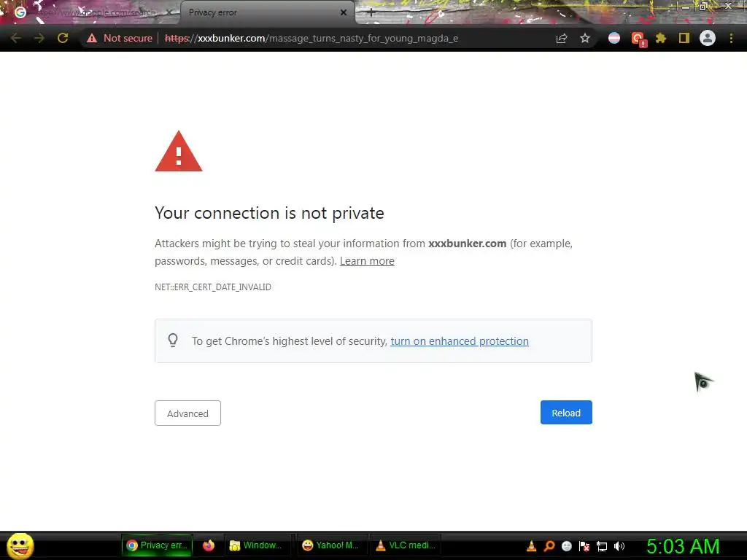747x560 pixels.
Task: Click the magnifier tray icon
Action: pos(549,546)
